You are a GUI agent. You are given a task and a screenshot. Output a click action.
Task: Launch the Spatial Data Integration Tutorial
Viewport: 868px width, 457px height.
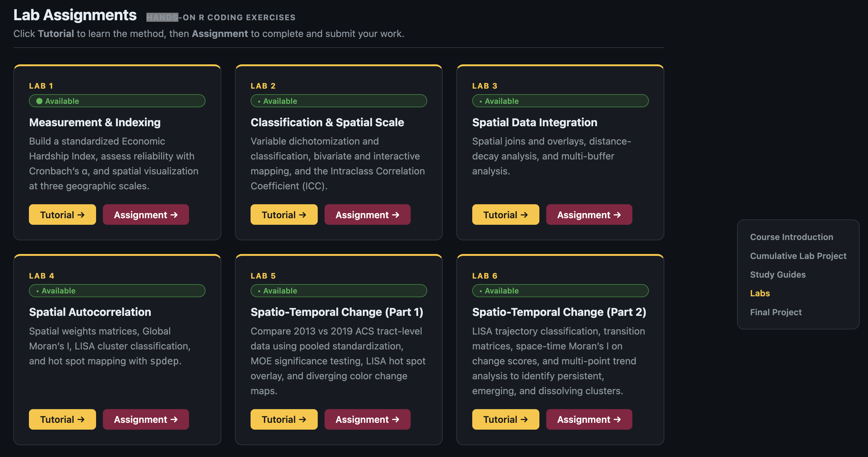(x=505, y=214)
